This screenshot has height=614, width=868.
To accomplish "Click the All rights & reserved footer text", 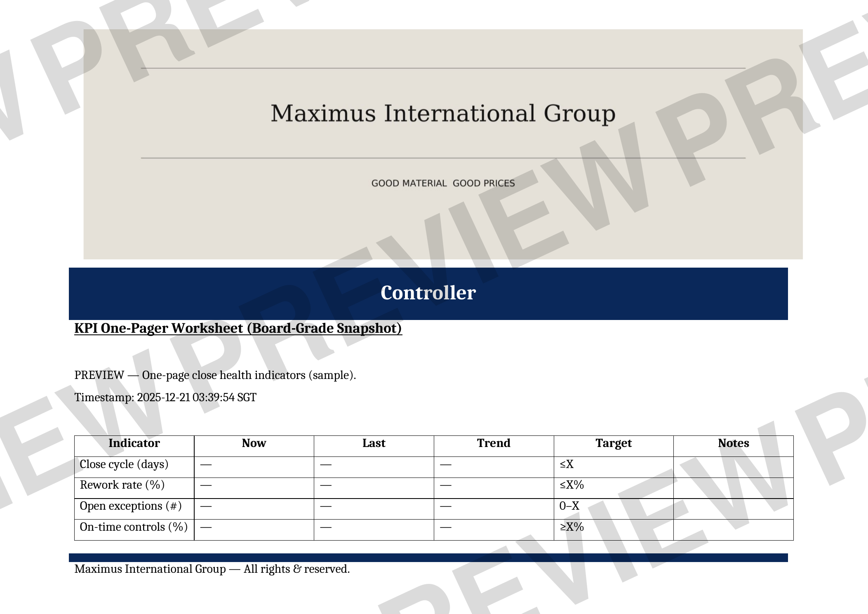I will [212, 569].
